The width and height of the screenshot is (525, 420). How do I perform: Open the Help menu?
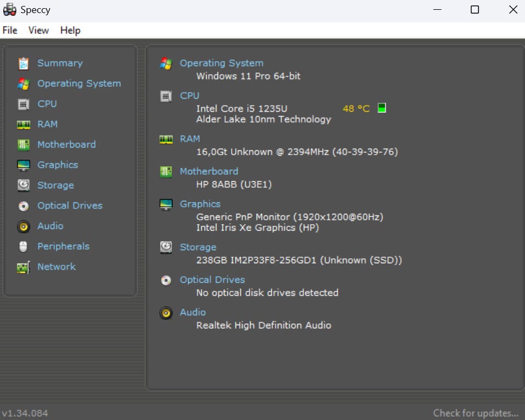point(71,31)
